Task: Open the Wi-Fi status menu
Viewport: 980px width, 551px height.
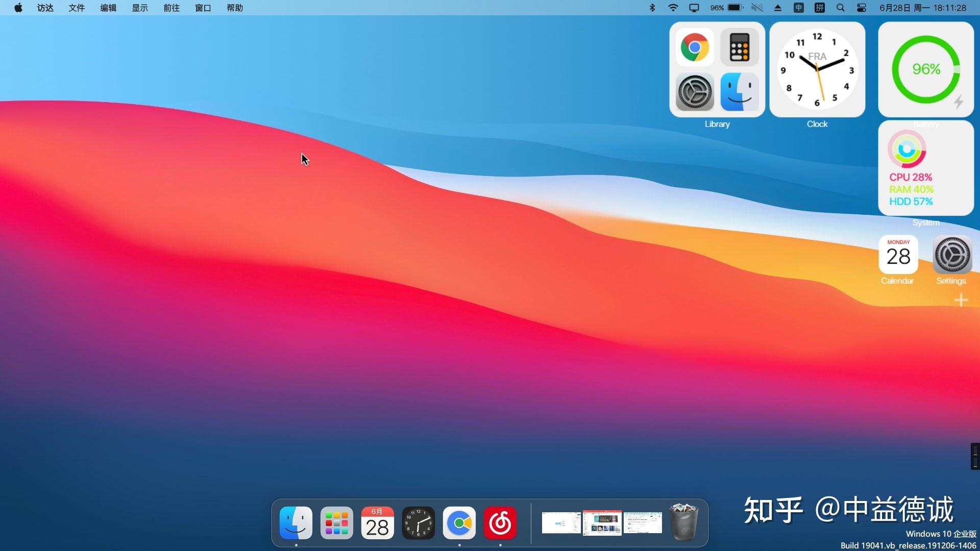Action: (674, 8)
